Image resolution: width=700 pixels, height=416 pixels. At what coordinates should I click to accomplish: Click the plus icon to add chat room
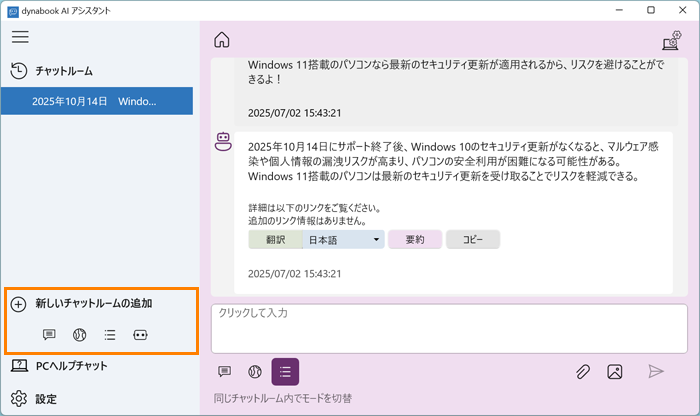18,304
